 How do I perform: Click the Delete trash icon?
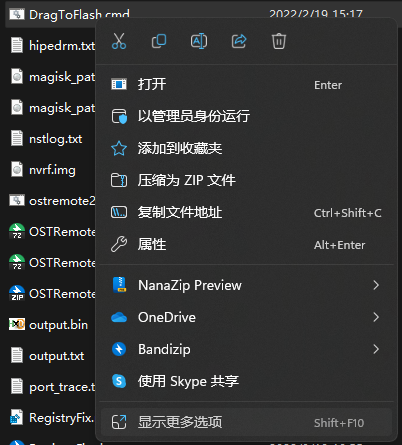pyautogui.click(x=279, y=41)
